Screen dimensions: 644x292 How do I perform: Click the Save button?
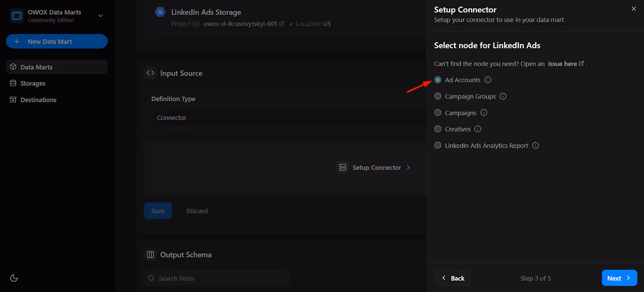158,211
